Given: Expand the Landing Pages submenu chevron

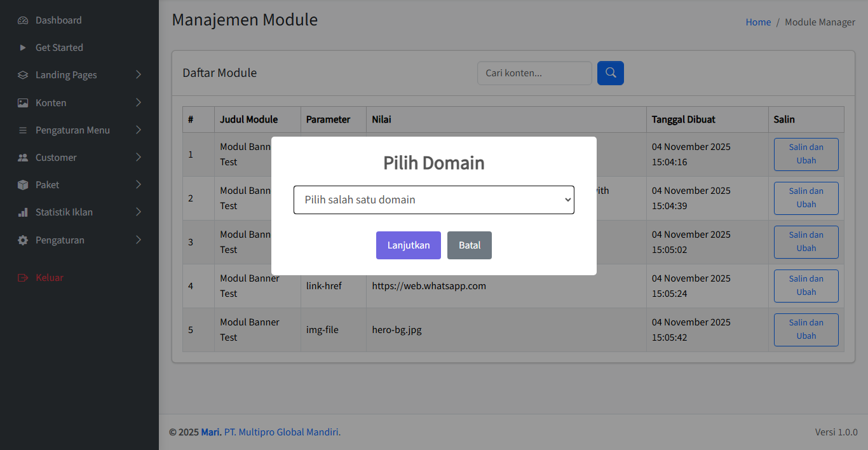Looking at the screenshot, I should [139, 75].
